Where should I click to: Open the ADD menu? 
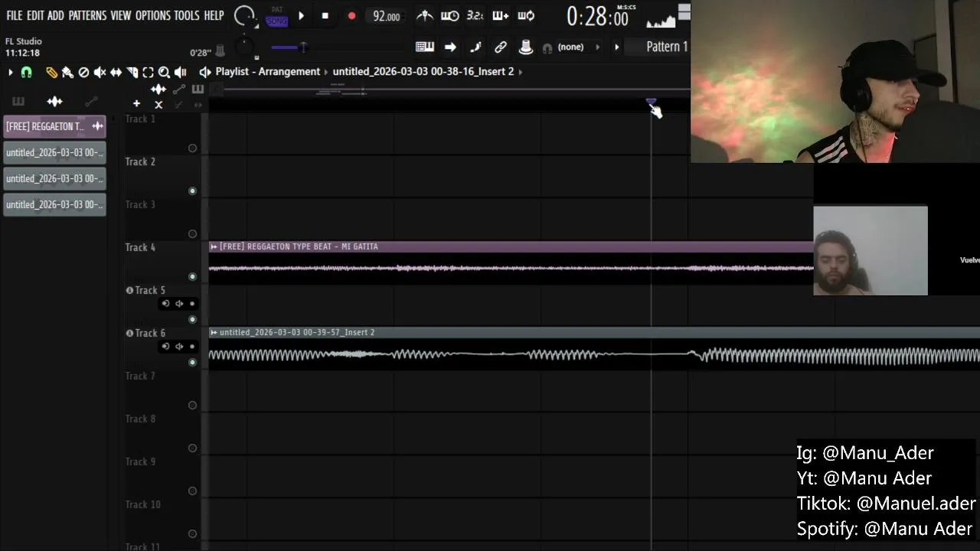56,15
